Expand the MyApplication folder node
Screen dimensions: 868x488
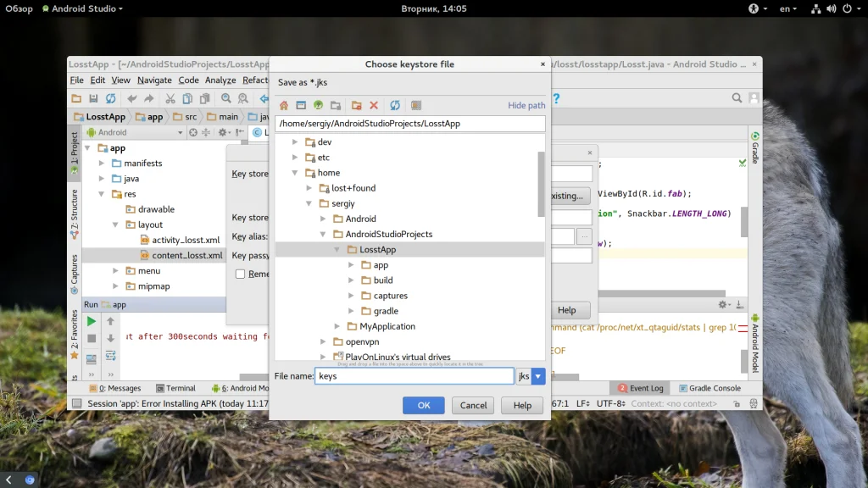tap(337, 326)
